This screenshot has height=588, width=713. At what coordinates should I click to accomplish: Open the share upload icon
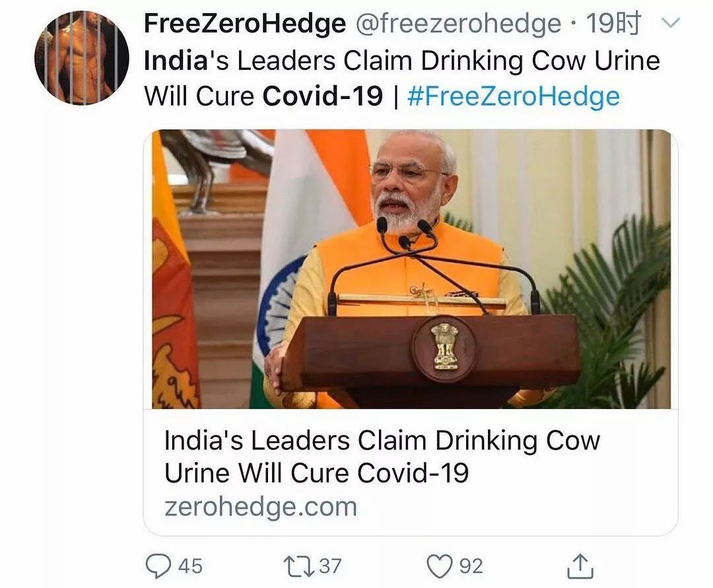[580, 566]
